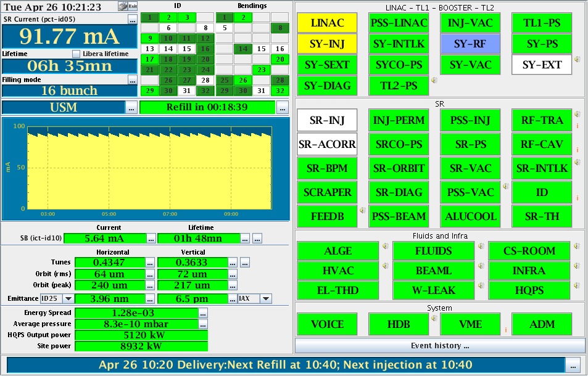Enable the Libera lifetime checkbox
Screen dimensions: 588x376
point(77,54)
